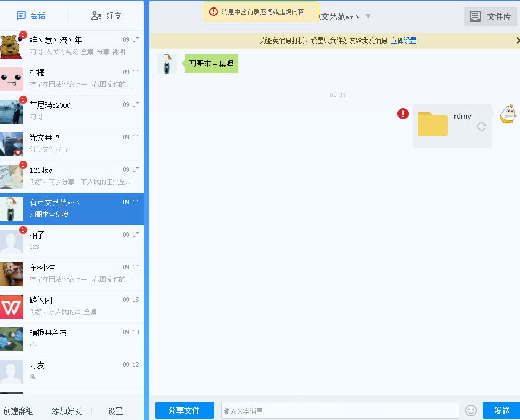Open the 文件库 file library
Viewport: 520px width, 420px height.
(x=491, y=17)
